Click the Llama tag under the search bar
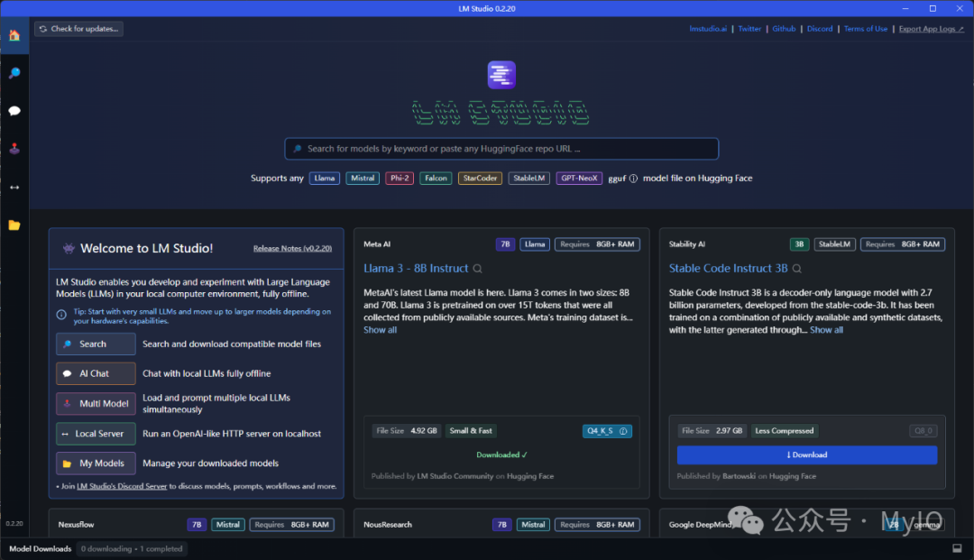974x560 pixels. coord(325,179)
